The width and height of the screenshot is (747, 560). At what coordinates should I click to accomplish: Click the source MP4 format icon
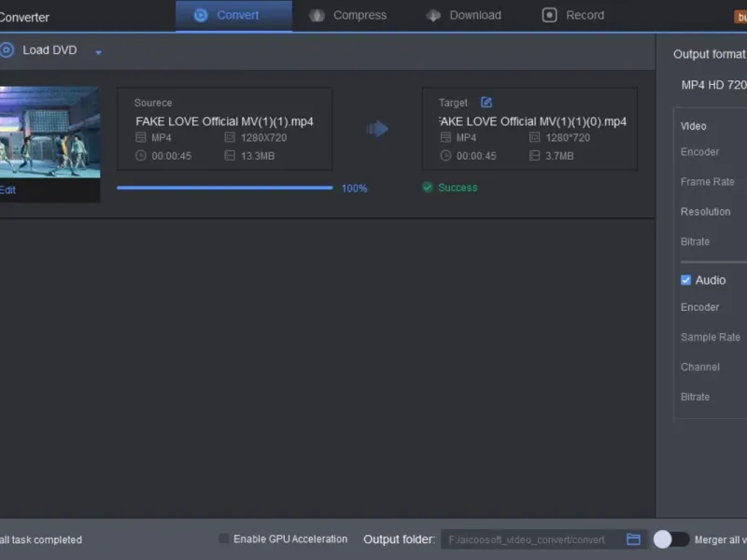pyautogui.click(x=141, y=137)
